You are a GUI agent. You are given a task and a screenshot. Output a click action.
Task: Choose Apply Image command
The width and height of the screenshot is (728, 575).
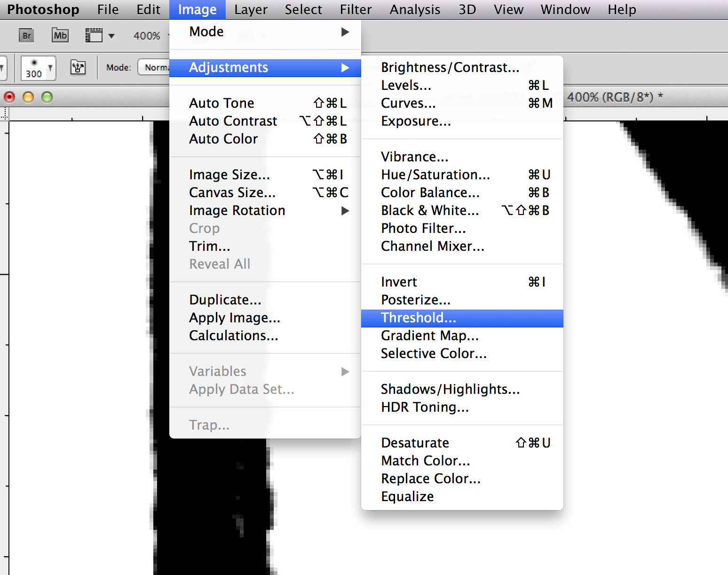click(x=265, y=318)
